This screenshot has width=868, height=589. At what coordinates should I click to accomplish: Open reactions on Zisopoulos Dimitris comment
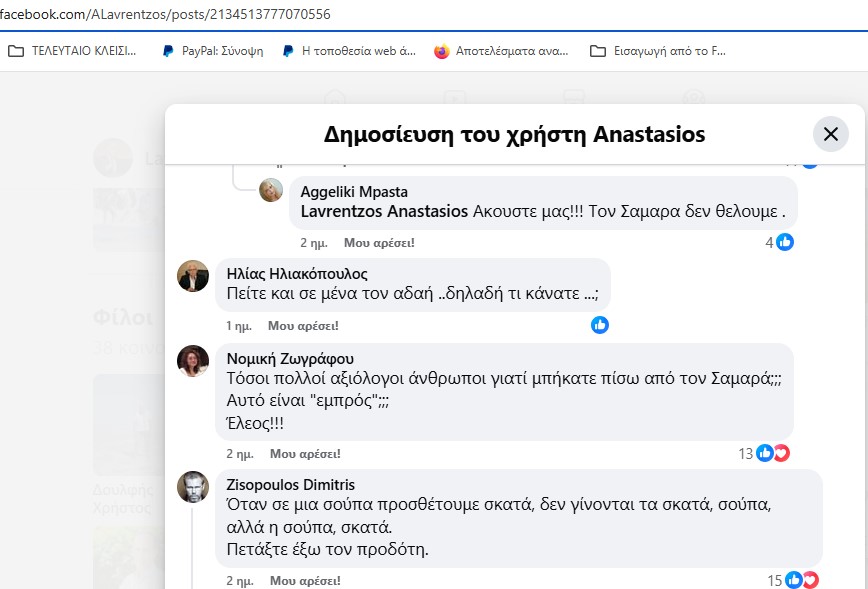pyautogui.click(x=793, y=580)
